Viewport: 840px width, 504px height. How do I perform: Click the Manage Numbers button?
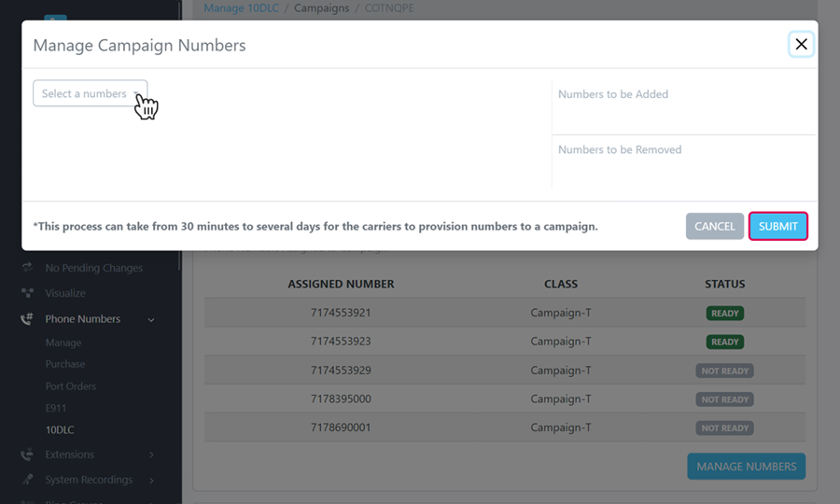coord(746,467)
